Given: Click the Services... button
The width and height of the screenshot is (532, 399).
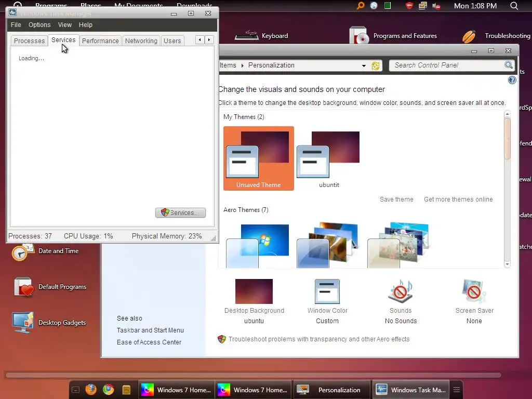Looking at the screenshot, I should click(x=180, y=212).
